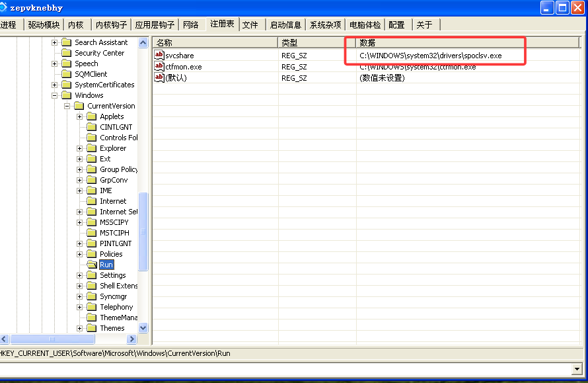
Task: Expand the Policies tree node
Action: click(x=80, y=254)
